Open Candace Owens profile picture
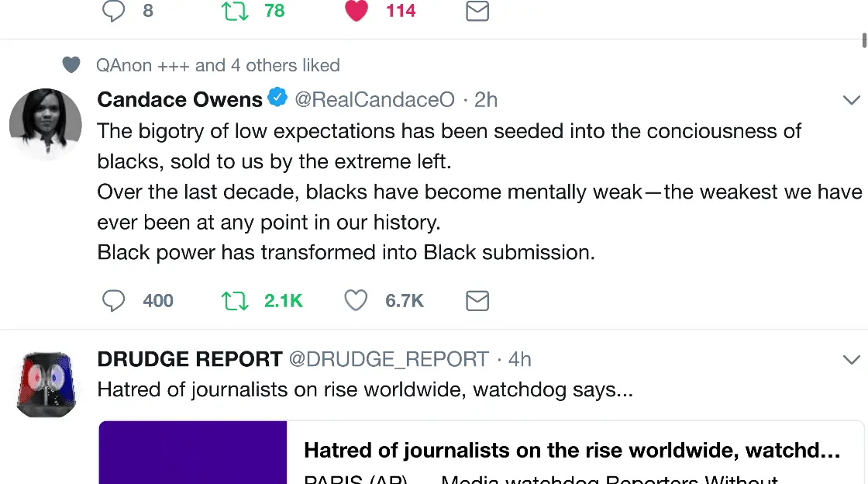This screenshot has height=484, width=868. (45, 124)
